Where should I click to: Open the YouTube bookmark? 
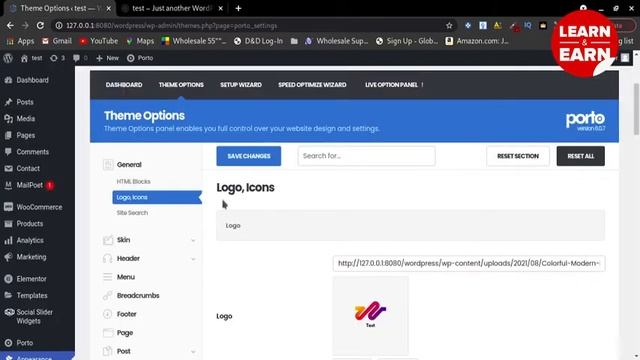(99, 41)
